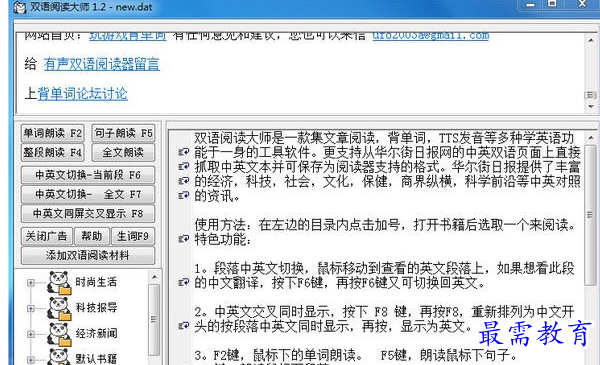The width and height of the screenshot is (600, 365).
Task: Click the 关闭广告 button
Action: coord(47,236)
